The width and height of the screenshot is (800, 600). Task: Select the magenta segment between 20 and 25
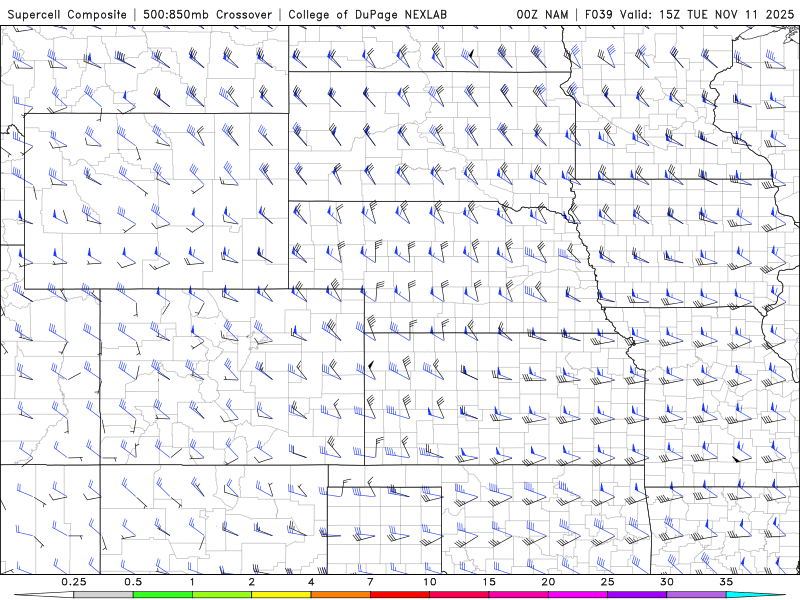[578, 595]
